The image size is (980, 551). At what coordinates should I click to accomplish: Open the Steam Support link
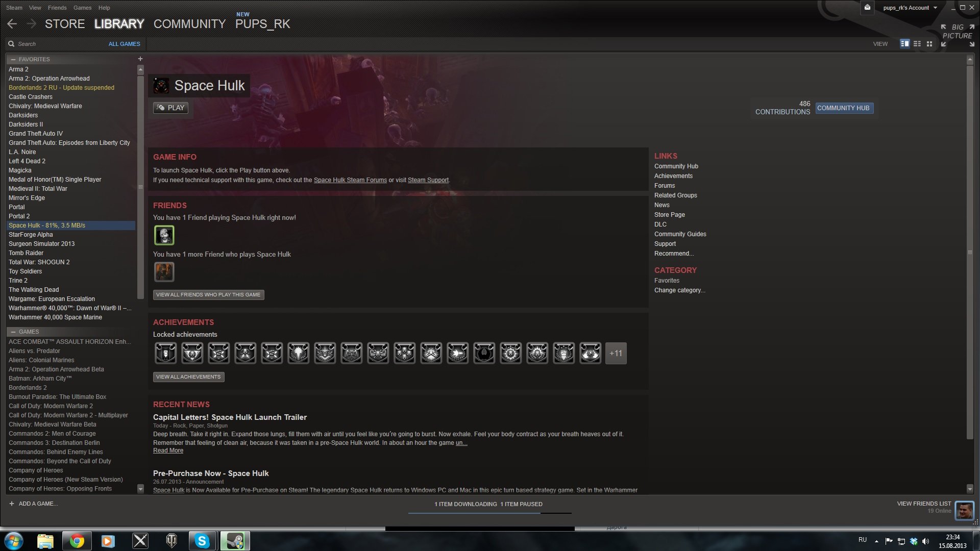click(x=428, y=180)
